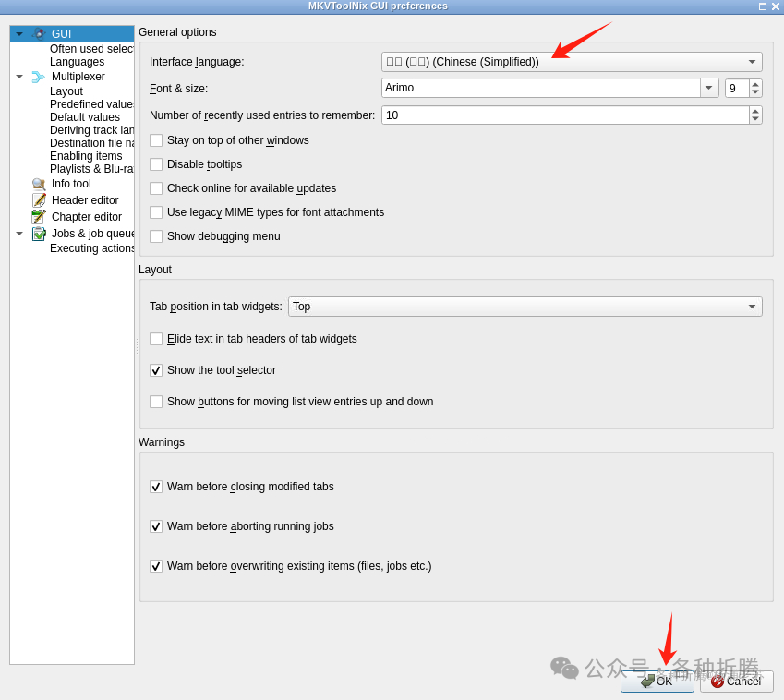Click the Multiplexer merge icon
784x700 pixels.
[x=39, y=77]
